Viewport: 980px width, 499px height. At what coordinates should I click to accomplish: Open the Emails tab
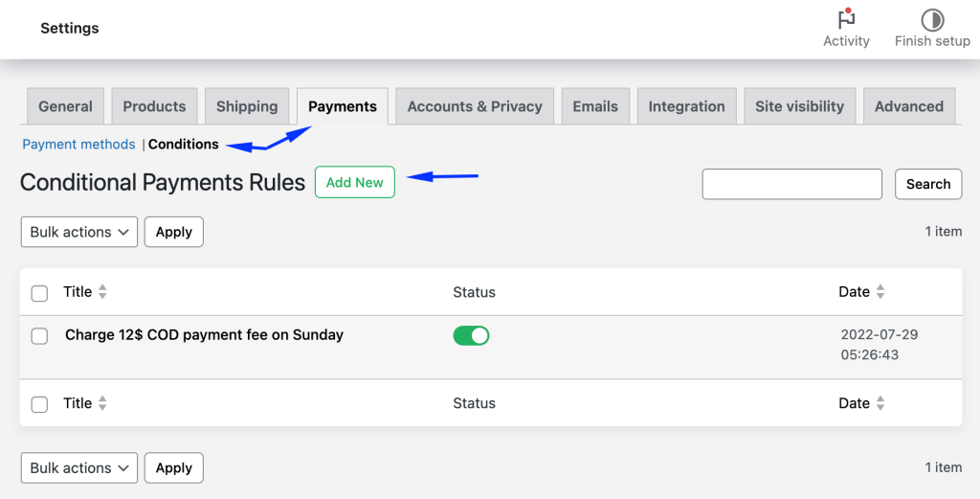coord(595,106)
